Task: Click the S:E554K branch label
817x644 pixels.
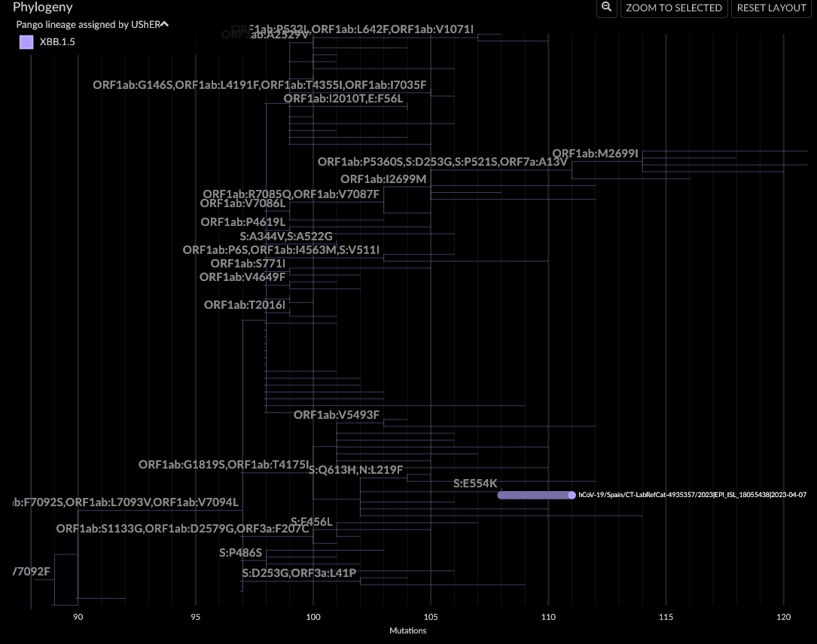Action: point(474,483)
